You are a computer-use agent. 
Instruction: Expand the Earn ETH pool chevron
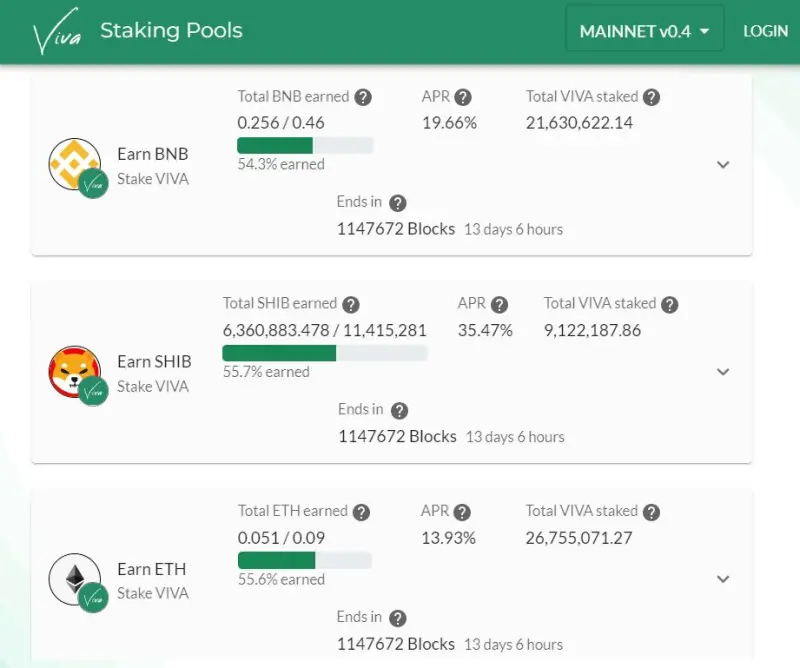(x=723, y=579)
